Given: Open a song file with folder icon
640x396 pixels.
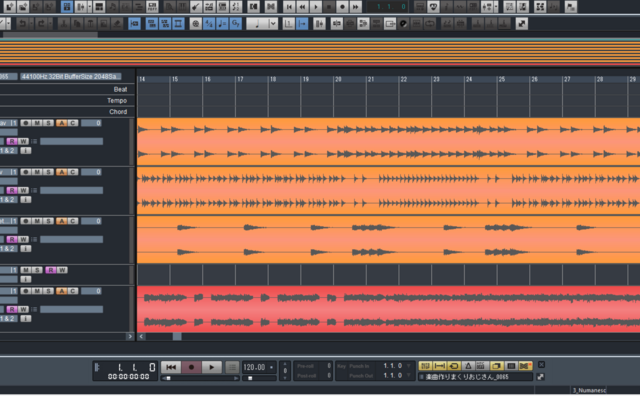Looking at the screenshot, I should click(23, 7).
